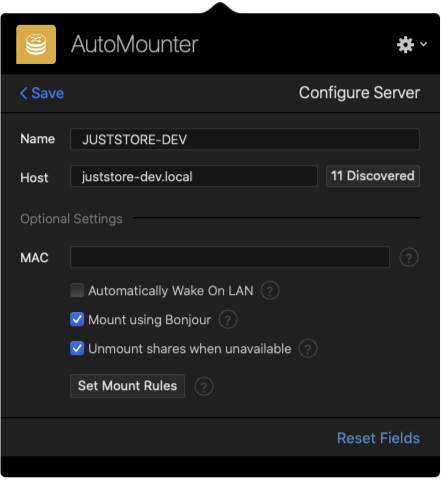The image size is (441, 481).
Task: Enable Automatically Wake On LAN checkbox
Action: click(77, 290)
